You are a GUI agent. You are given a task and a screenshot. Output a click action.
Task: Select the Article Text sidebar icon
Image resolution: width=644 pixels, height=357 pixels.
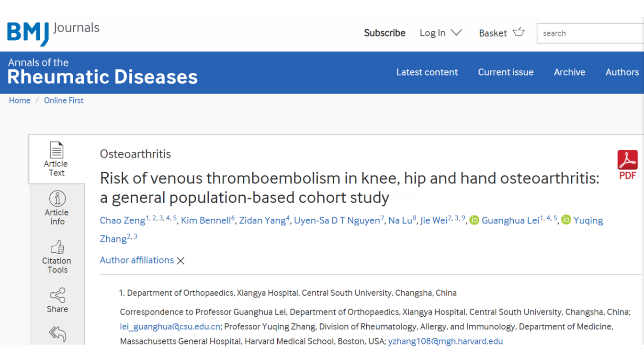56,150
